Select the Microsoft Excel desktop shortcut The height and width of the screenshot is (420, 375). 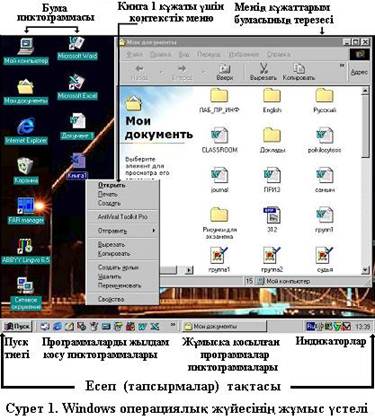[77, 87]
